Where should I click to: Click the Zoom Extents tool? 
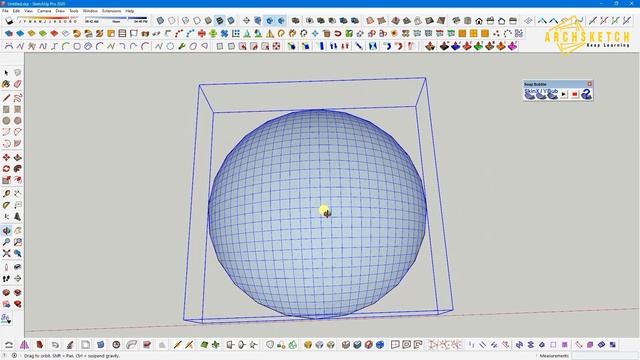pyautogui.click(x=6, y=253)
